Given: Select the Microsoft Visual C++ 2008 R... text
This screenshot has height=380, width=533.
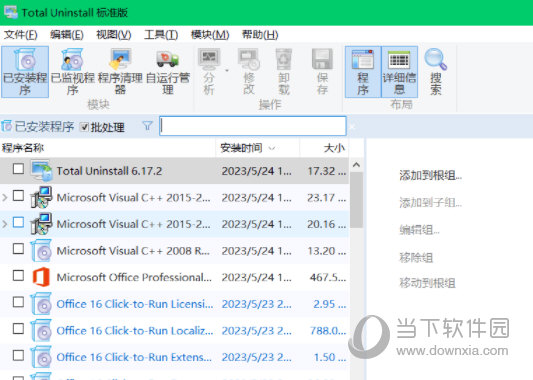Looking at the screenshot, I should click(133, 251).
